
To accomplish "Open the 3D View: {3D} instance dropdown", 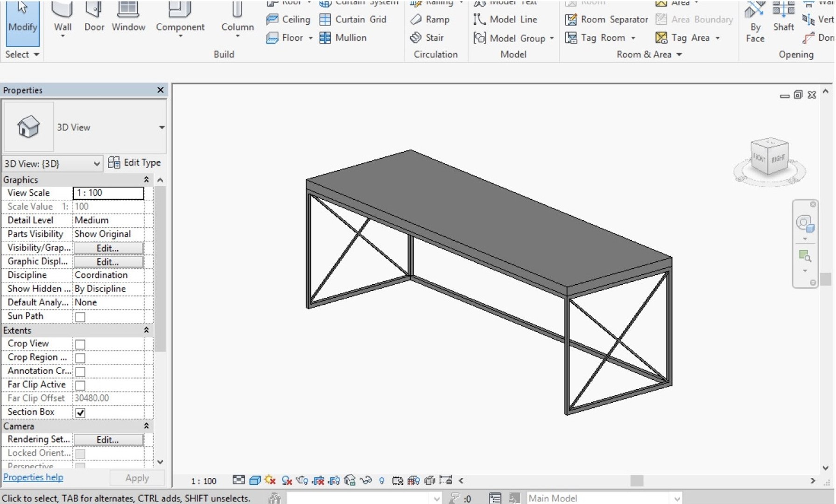I will point(97,164).
